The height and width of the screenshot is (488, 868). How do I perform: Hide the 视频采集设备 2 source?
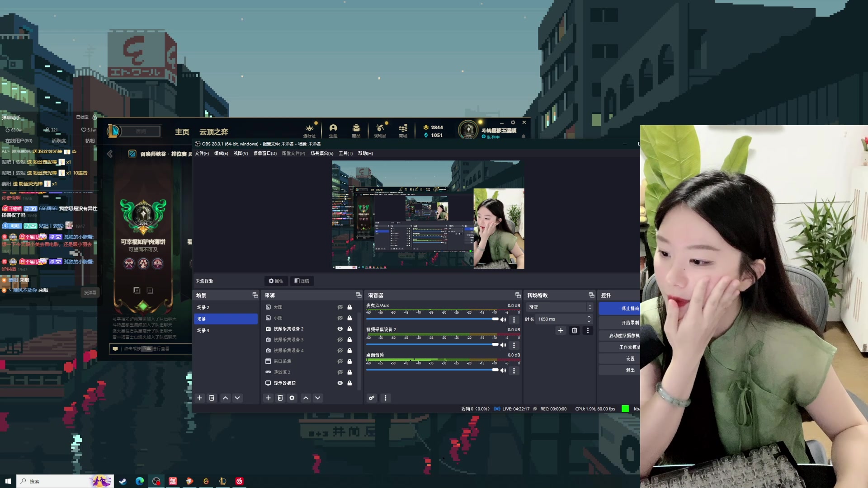pyautogui.click(x=340, y=329)
